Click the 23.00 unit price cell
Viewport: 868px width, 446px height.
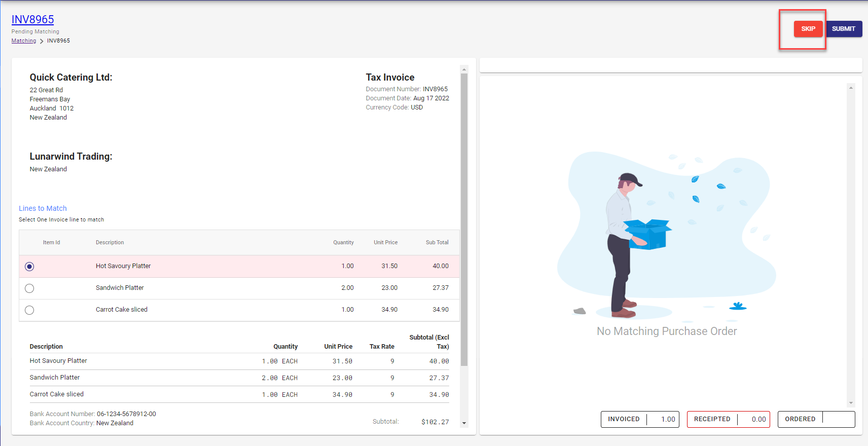[x=389, y=288]
